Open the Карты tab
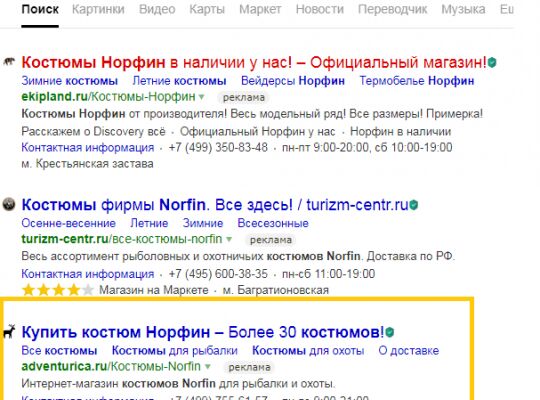 point(207,9)
